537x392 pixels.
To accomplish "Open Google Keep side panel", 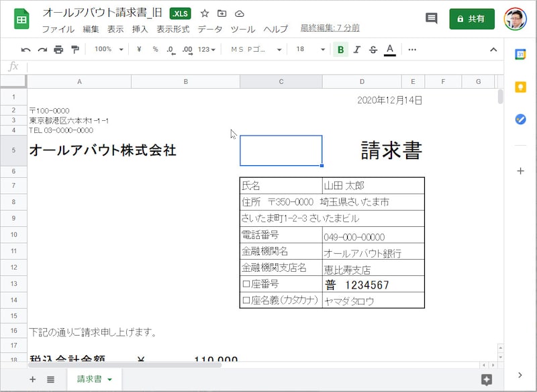I will pos(520,87).
